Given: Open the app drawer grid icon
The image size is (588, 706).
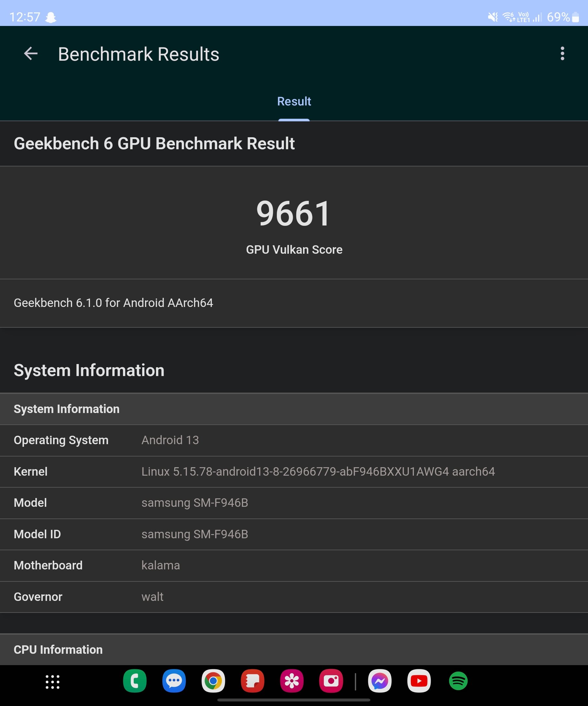Looking at the screenshot, I should [x=53, y=682].
